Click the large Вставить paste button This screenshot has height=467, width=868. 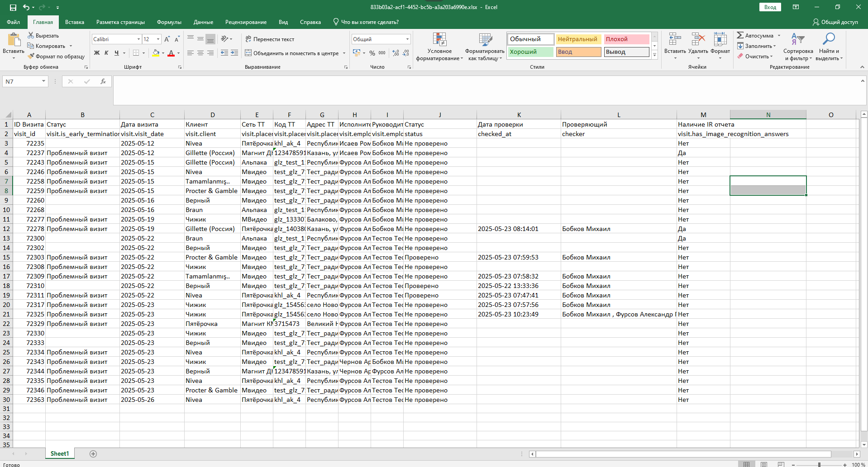pos(14,46)
